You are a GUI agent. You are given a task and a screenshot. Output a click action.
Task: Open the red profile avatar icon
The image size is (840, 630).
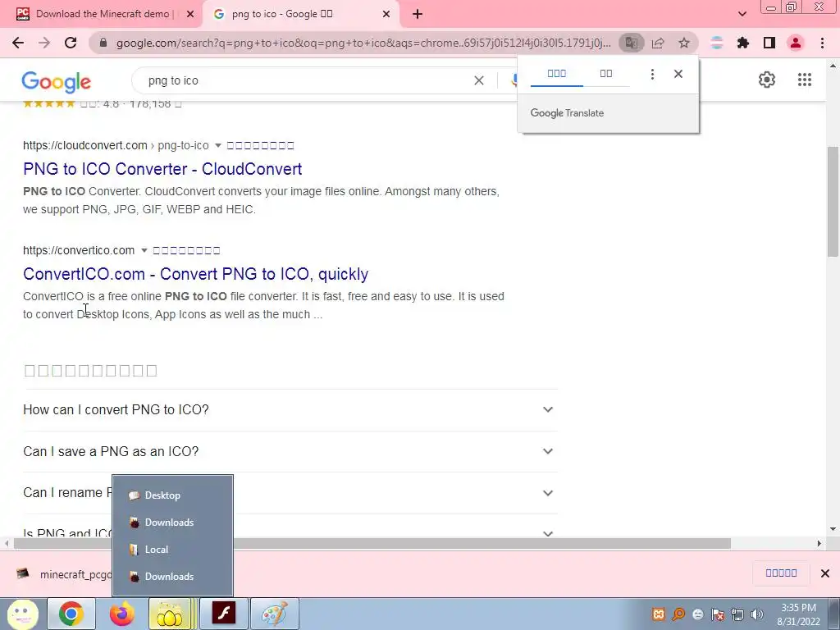click(x=796, y=43)
